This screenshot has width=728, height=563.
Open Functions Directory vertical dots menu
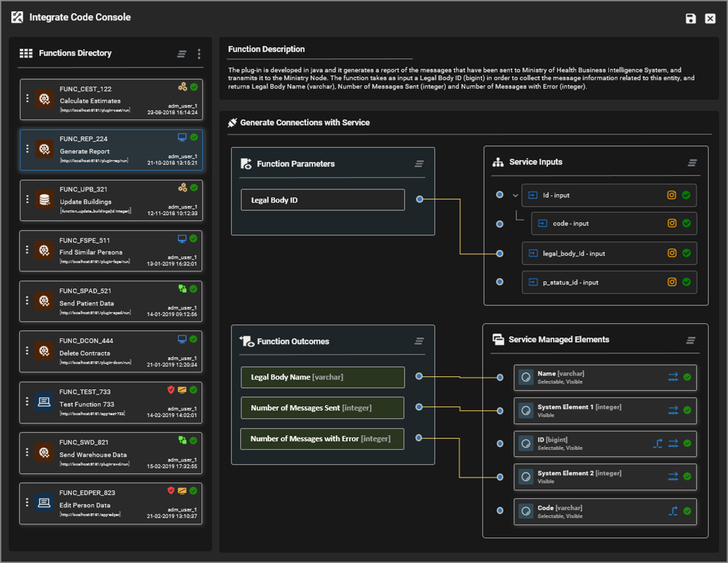tap(199, 54)
